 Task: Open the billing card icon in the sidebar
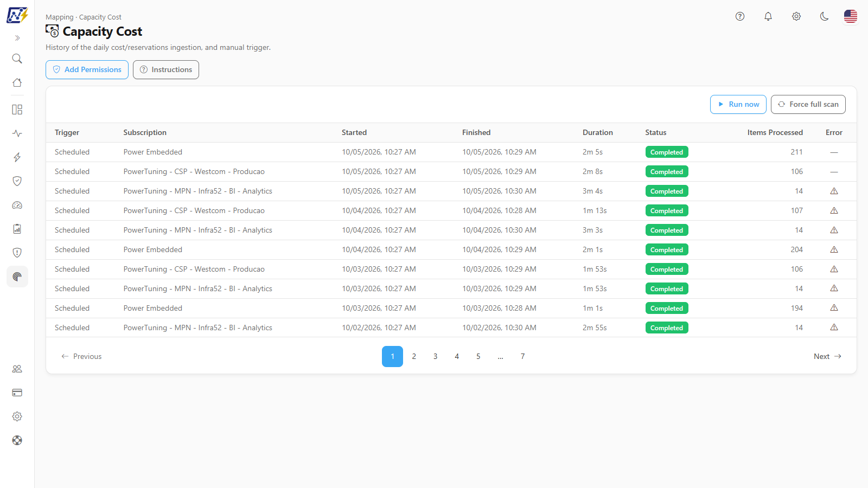(x=17, y=393)
